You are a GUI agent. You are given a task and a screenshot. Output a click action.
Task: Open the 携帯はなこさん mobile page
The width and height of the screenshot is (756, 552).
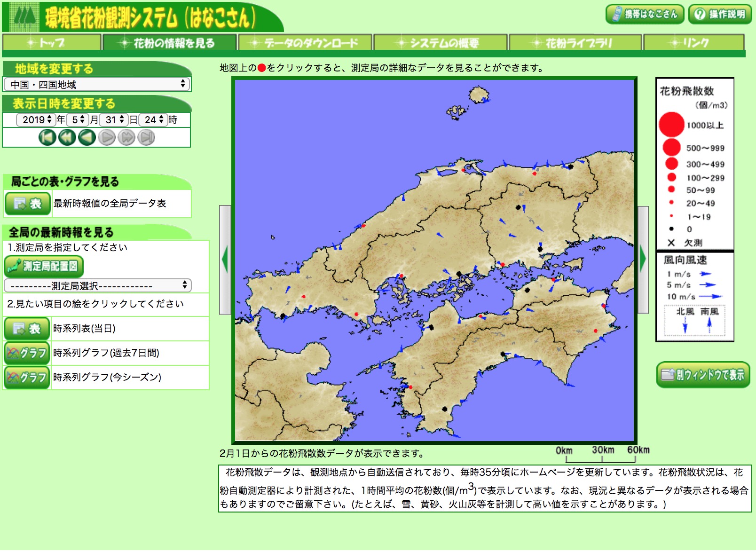coord(645,14)
